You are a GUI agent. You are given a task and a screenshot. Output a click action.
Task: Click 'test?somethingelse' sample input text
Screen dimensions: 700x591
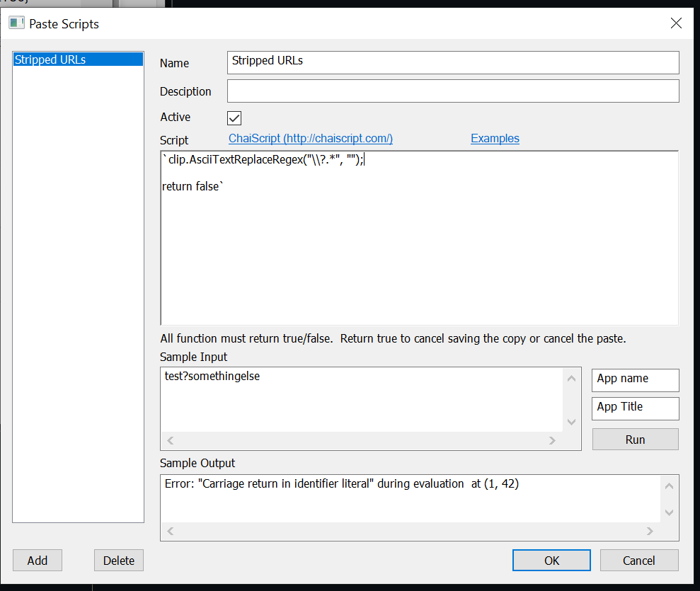click(212, 377)
